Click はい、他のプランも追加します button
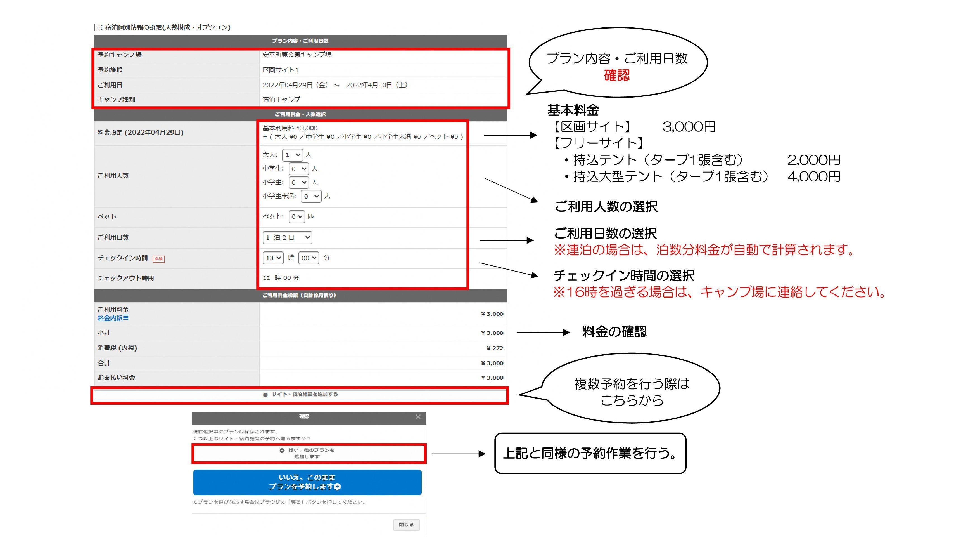The image size is (980, 554). [x=309, y=453]
